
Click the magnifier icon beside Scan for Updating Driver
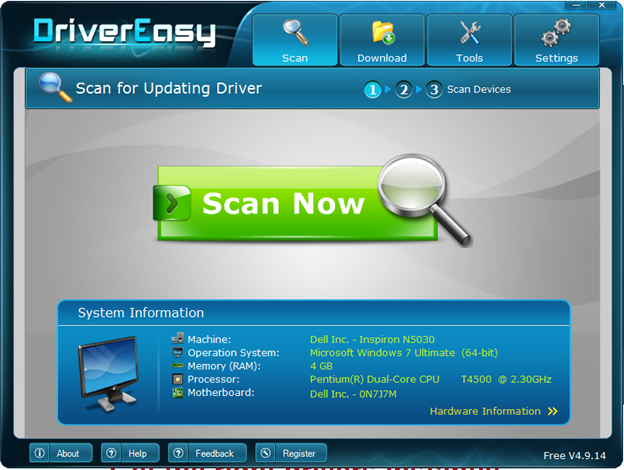(x=55, y=87)
